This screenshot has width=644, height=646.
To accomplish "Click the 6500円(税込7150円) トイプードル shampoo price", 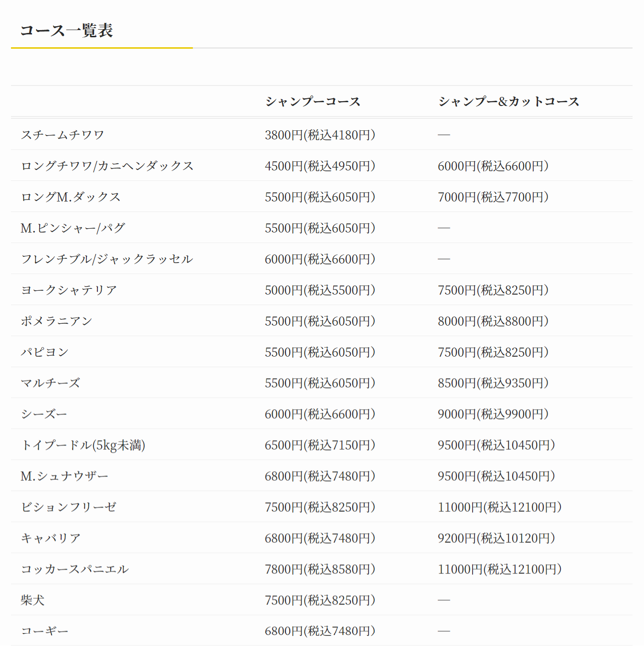I will (320, 445).
